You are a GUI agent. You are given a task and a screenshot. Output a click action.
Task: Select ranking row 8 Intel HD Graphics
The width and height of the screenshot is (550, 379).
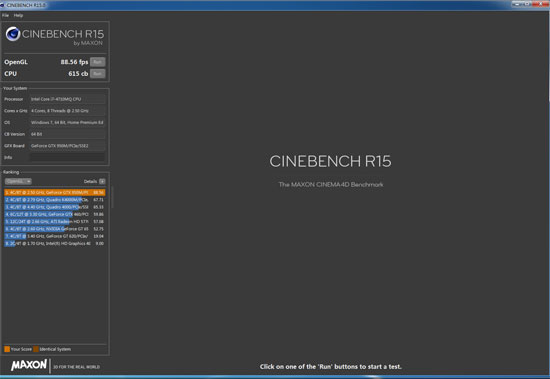(x=55, y=243)
